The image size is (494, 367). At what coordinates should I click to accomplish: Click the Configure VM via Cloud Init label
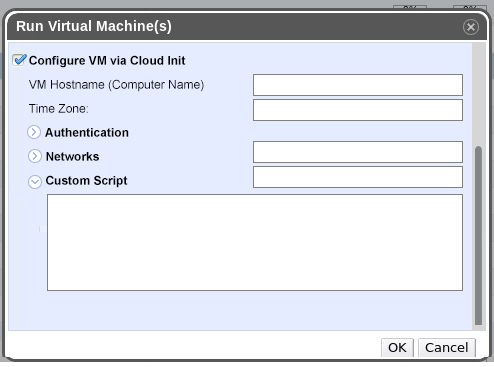[x=107, y=61]
